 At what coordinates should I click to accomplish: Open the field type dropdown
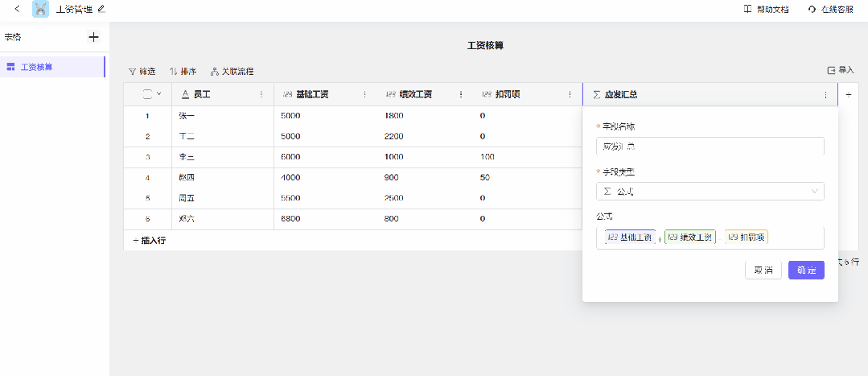click(x=710, y=192)
